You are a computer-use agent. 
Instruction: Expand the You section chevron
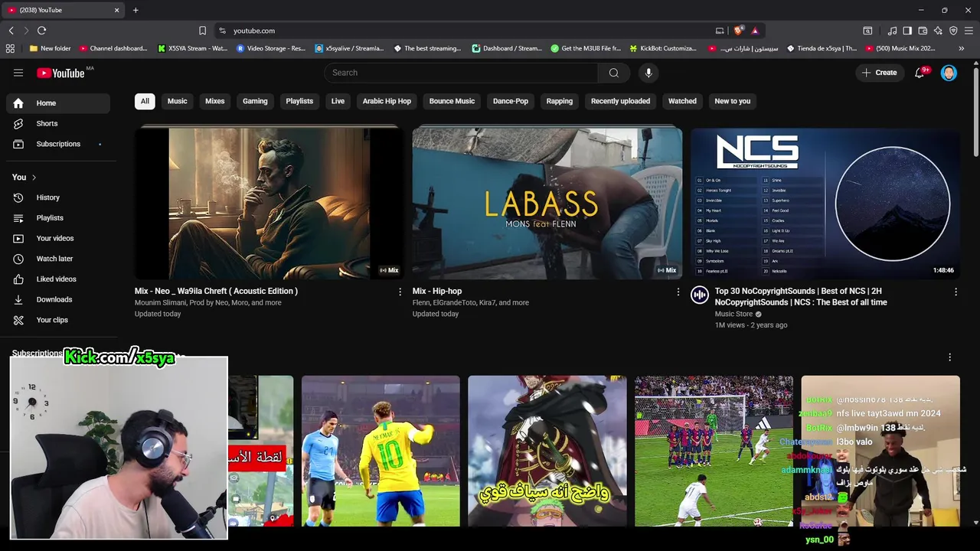34,178
